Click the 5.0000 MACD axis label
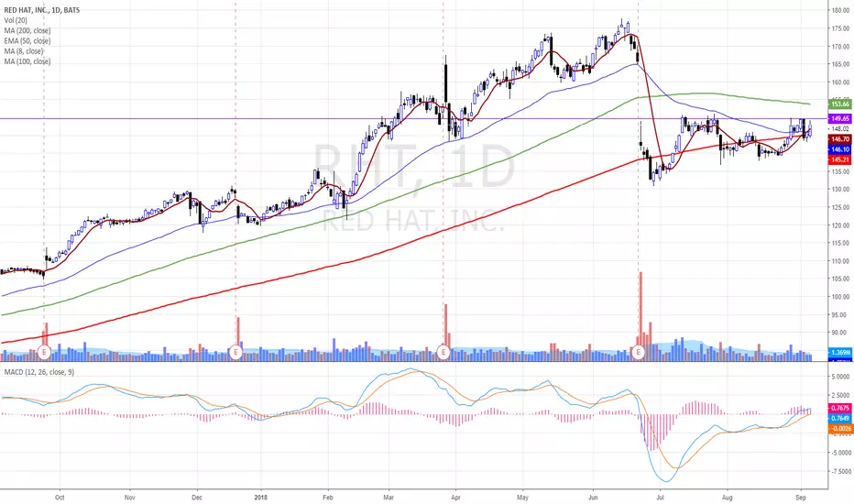854x504 pixels. coord(841,377)
